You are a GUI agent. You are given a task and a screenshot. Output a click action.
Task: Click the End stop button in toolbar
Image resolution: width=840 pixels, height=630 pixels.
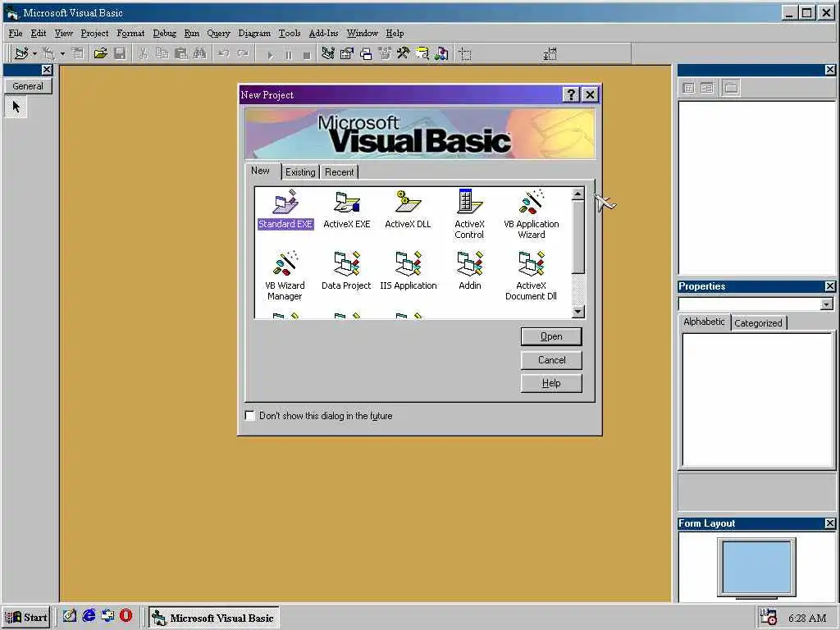(x=307, y=55)
